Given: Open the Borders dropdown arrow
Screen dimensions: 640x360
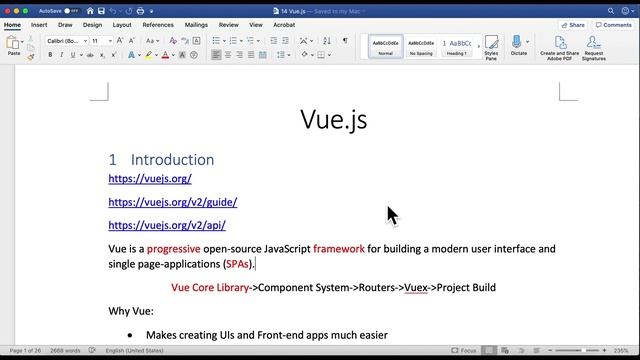Looking at the screenshot, I should [x=329, y=55].
